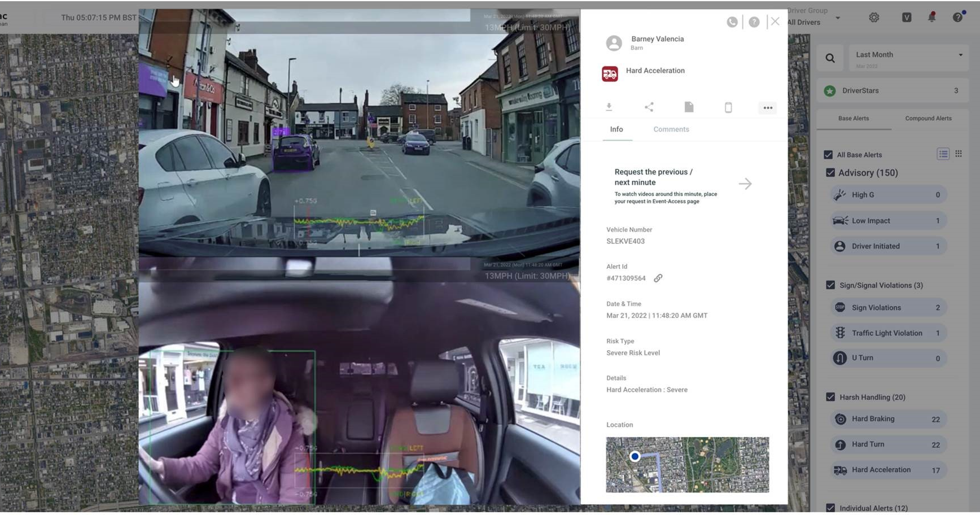980x515 pixels.
Task: Switch to list view icon
Action: tap(943, 154)
